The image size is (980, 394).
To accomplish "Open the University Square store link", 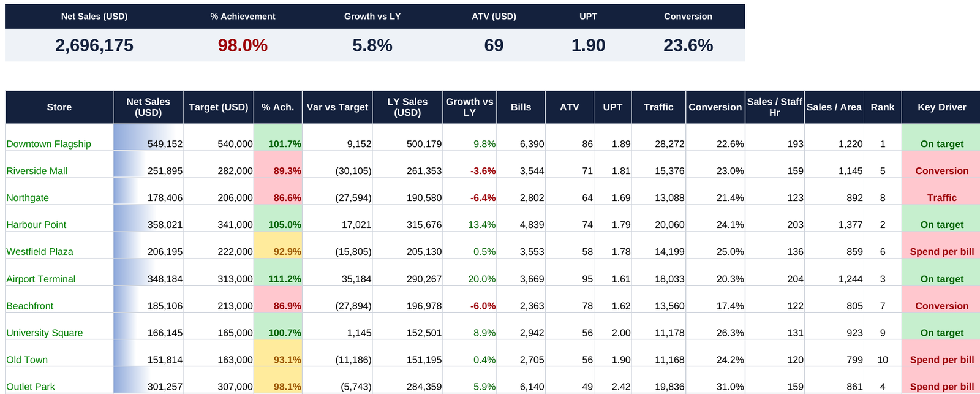I will tap(45, 333).
